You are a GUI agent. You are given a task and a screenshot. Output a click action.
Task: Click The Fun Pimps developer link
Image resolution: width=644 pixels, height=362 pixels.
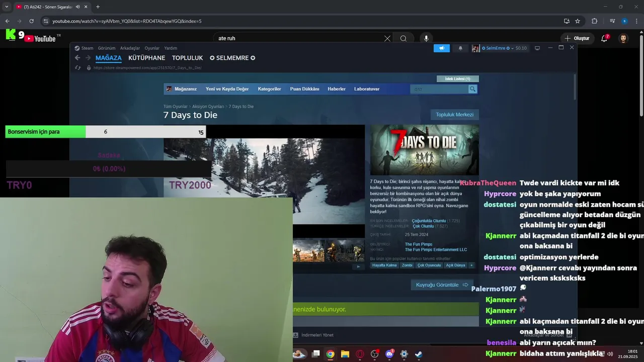click(419, 244)
